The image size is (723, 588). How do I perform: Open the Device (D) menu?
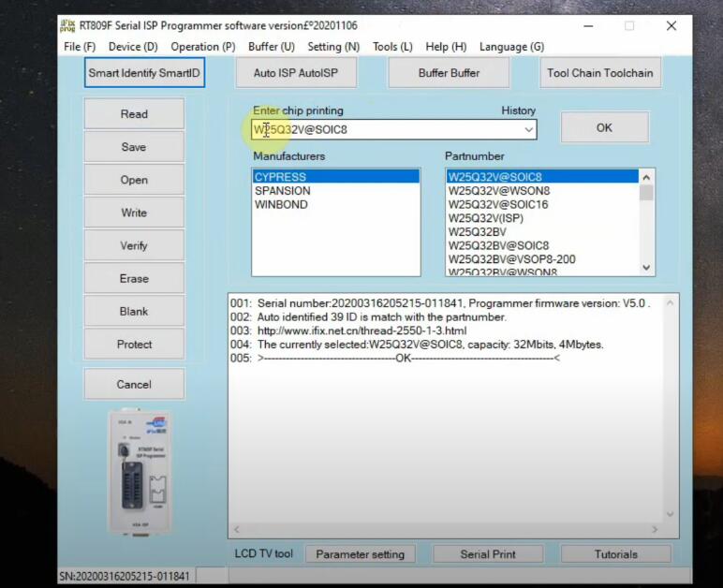133,47
